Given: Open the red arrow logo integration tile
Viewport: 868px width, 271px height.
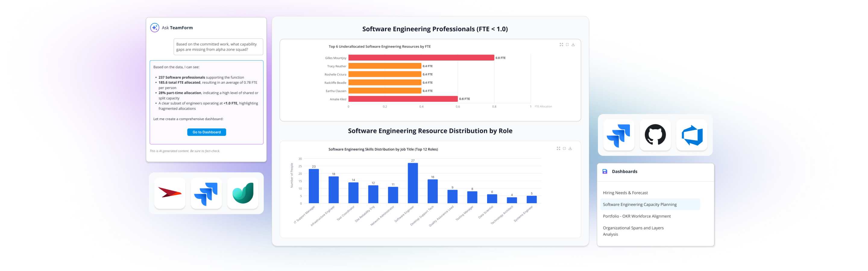Looking at the screenshot, I should tap(170, 193).
